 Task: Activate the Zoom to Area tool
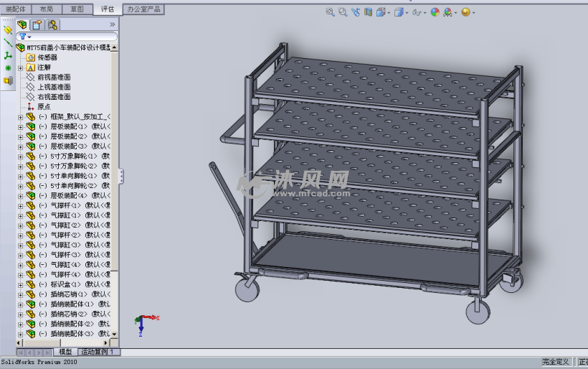[x=343, y=12]
